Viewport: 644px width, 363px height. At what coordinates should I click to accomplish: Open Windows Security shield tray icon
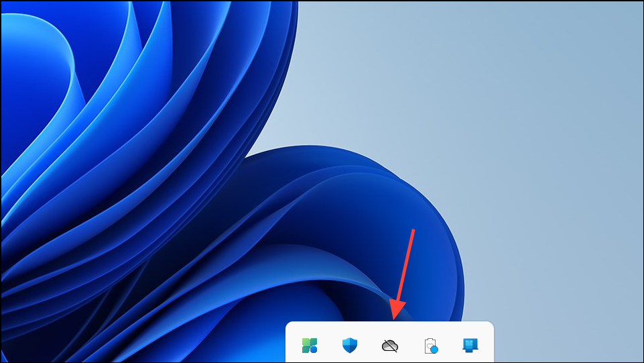click(350, 346)
